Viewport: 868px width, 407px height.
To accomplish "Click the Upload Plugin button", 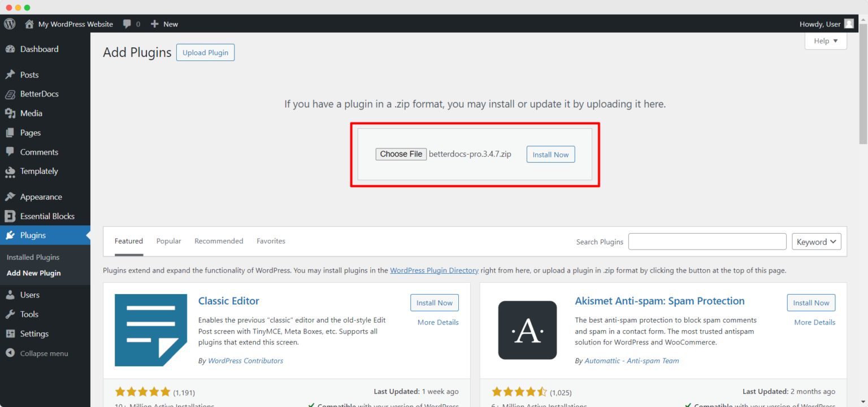I will (205, 52).
